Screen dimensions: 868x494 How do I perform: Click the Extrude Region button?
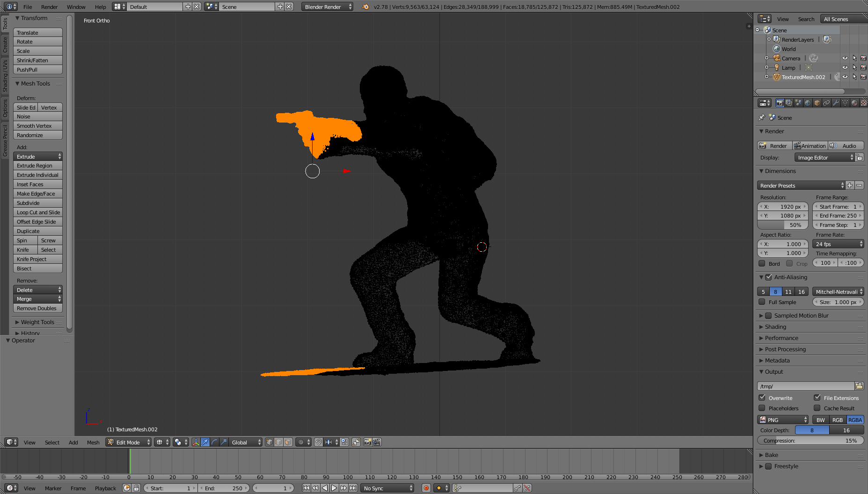(38, 166)
